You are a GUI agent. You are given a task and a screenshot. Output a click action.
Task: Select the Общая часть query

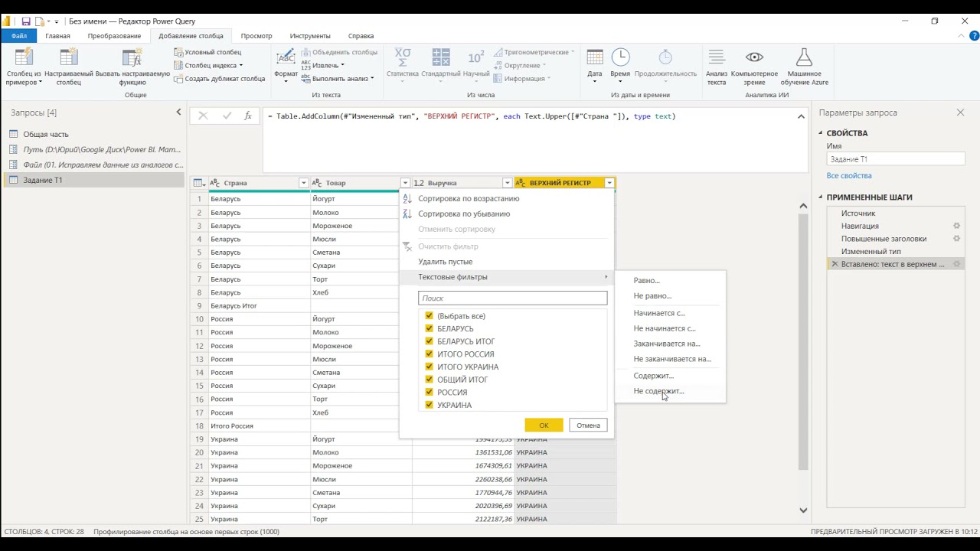tap(46, 134)
